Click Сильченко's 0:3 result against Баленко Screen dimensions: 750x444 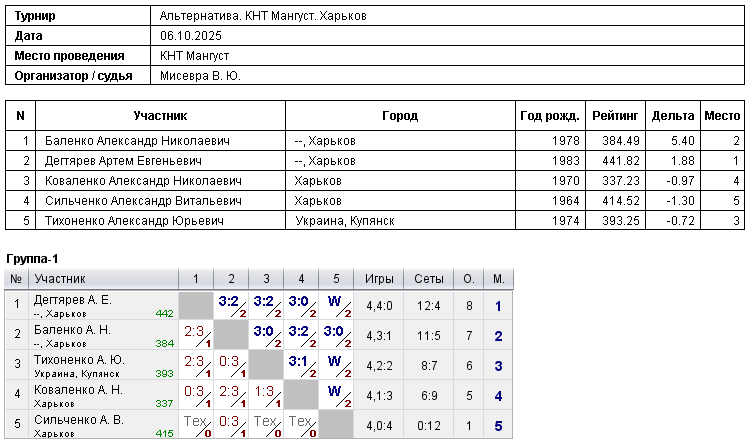[231, 425]
